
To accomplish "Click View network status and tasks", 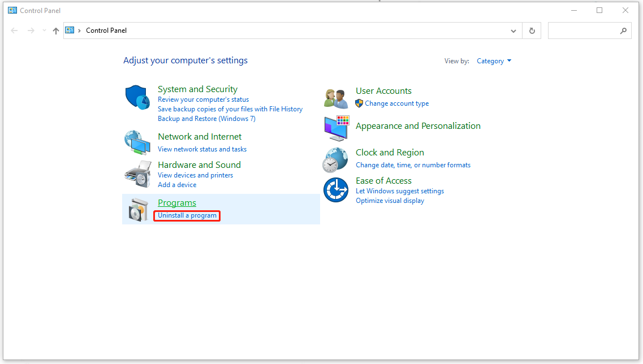I will tap(202, 149).
